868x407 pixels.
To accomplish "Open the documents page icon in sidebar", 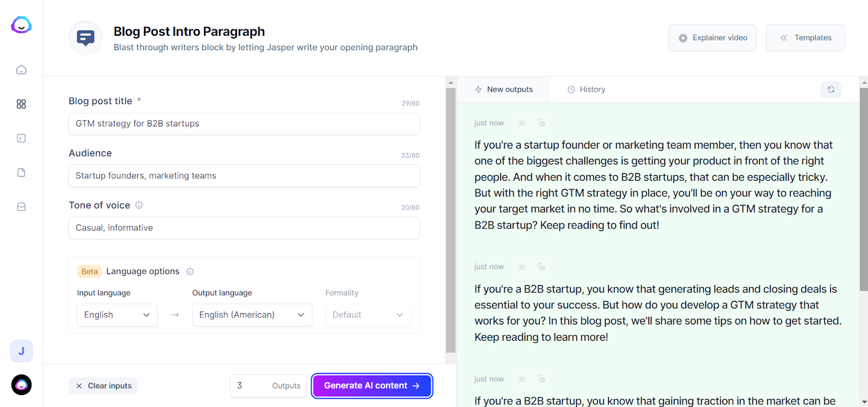I will [x=21, y=173].
